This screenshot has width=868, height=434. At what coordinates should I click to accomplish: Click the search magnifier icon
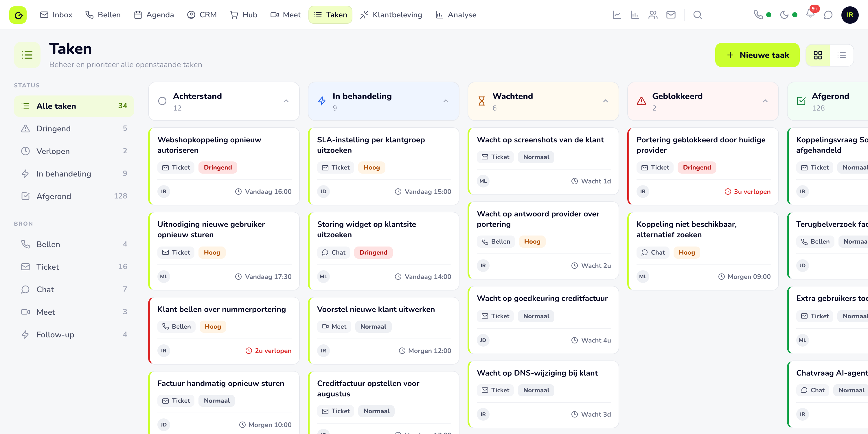click(698, 15)
